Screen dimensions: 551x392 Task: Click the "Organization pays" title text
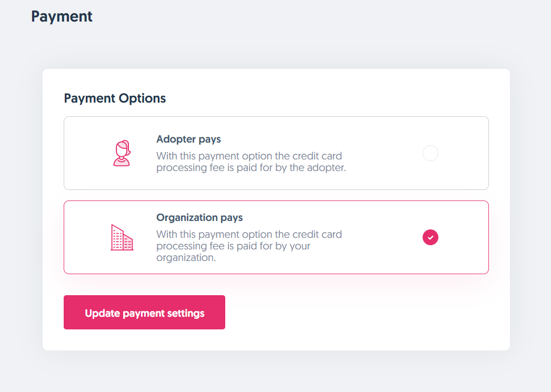(x=199, y=217)
